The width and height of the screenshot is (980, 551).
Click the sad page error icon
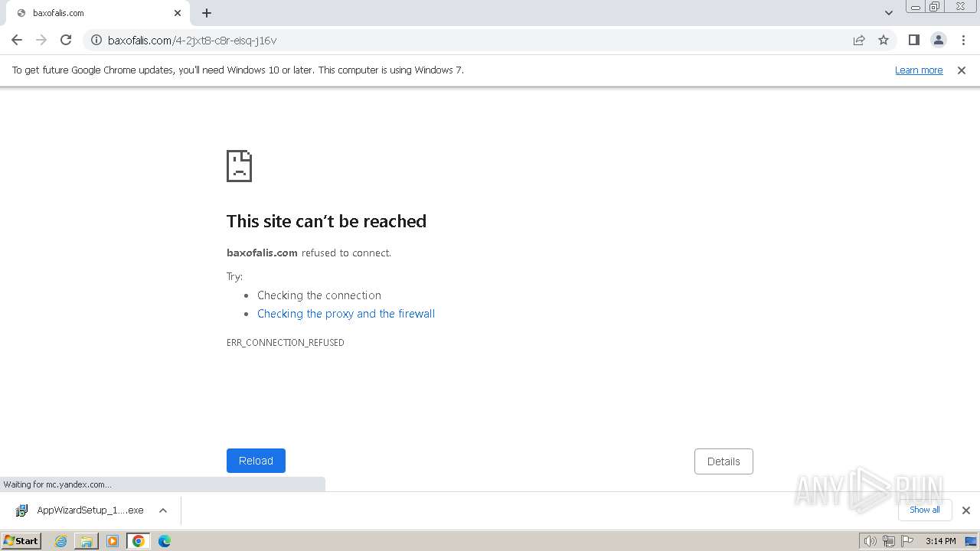(239, 166)
